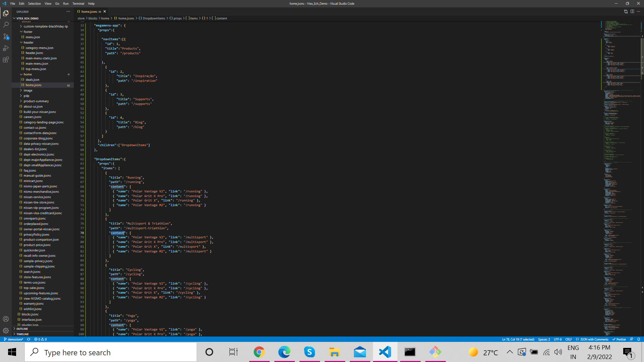The width and height of the screenshot is (644, 362).
Task: Change end of line sequence CRLF
Action: 569,339
